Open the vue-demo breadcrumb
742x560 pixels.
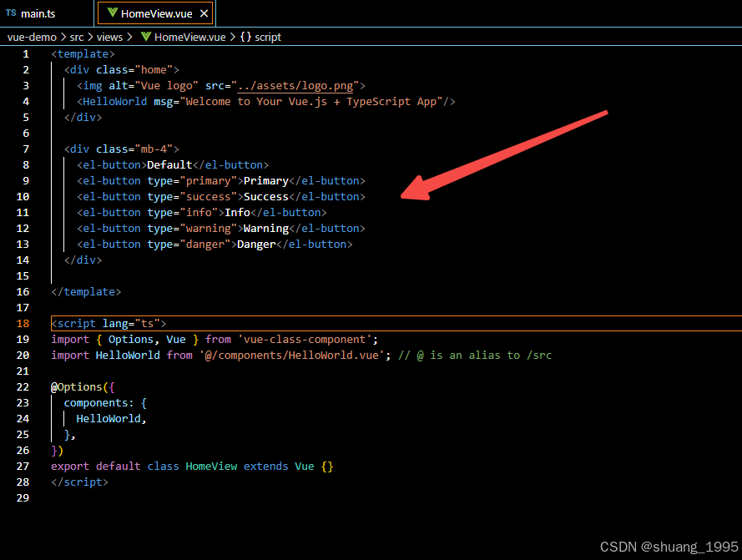32,37
